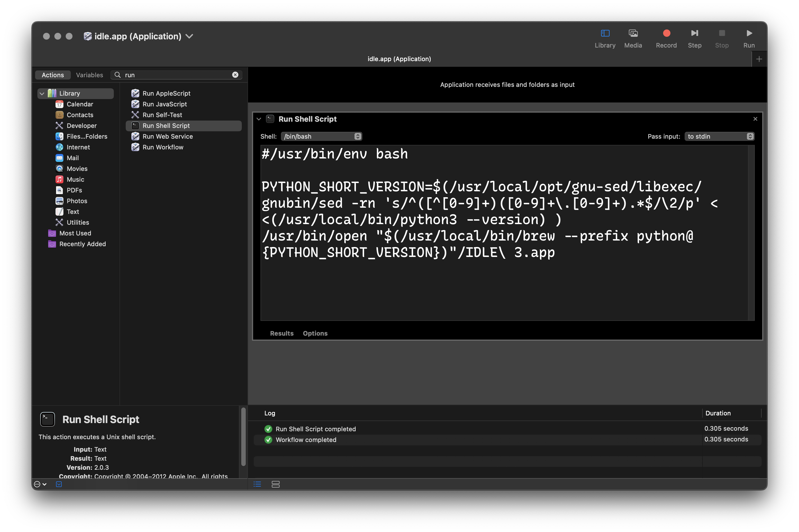Open the action gear menu at bottom left
This screenshot has height=532, width=799.
point(40,484)
